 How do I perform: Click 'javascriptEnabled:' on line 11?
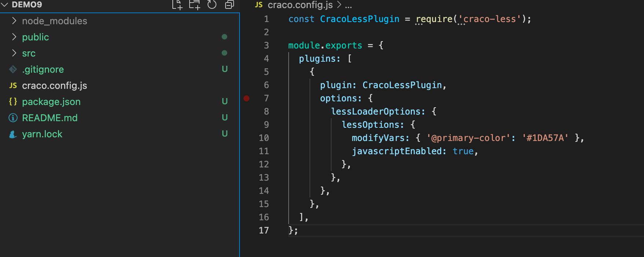[x=399, y=151]
